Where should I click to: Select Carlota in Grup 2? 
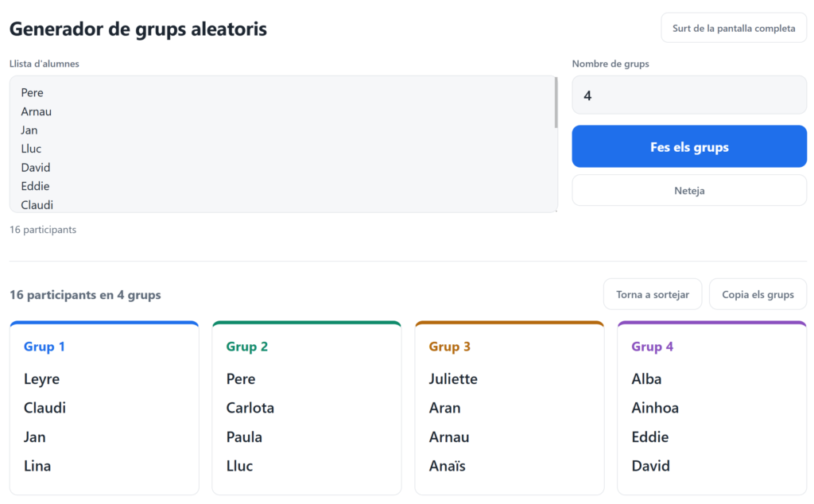tap(250, 408)
